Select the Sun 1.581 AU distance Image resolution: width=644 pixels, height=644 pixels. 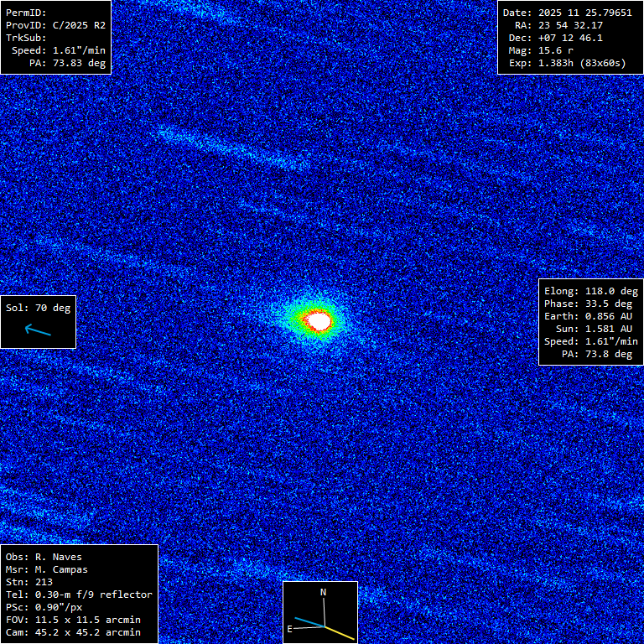(x=590, y=329)
